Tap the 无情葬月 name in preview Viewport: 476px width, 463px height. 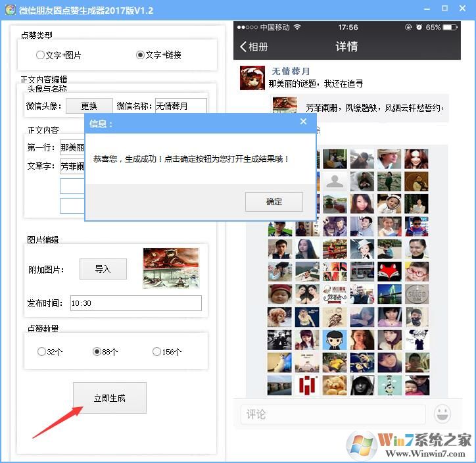point(291,71)
